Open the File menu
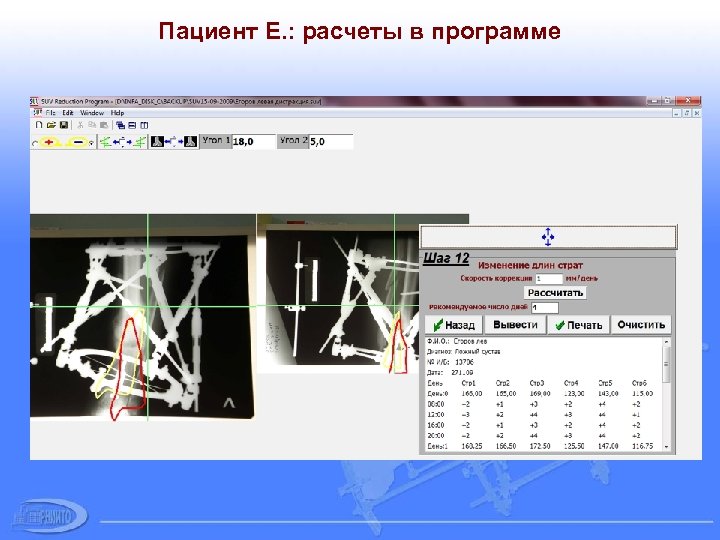Viewport: 720px width, 540px height. pyautogui.click(x=51, y=112)
